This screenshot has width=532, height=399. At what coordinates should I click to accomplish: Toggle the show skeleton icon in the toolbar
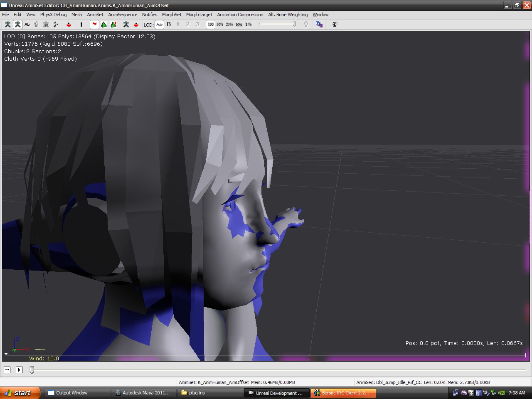(17, 25)
